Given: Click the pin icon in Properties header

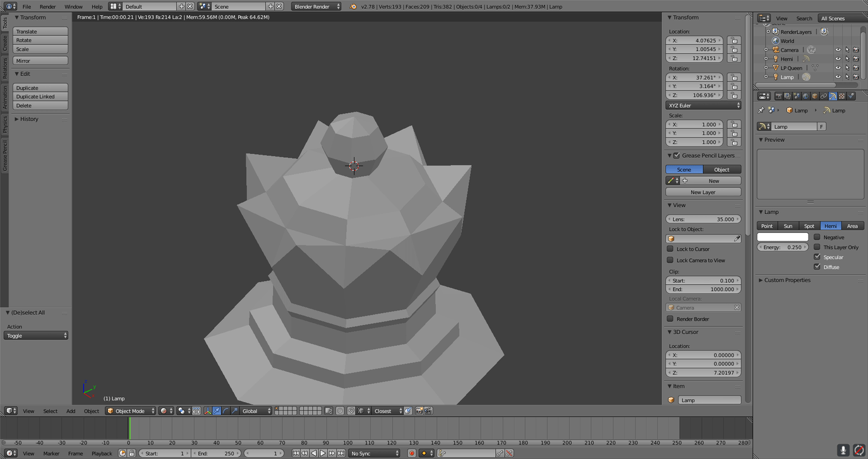Looking at the screenshot, I should coord(761,110).
